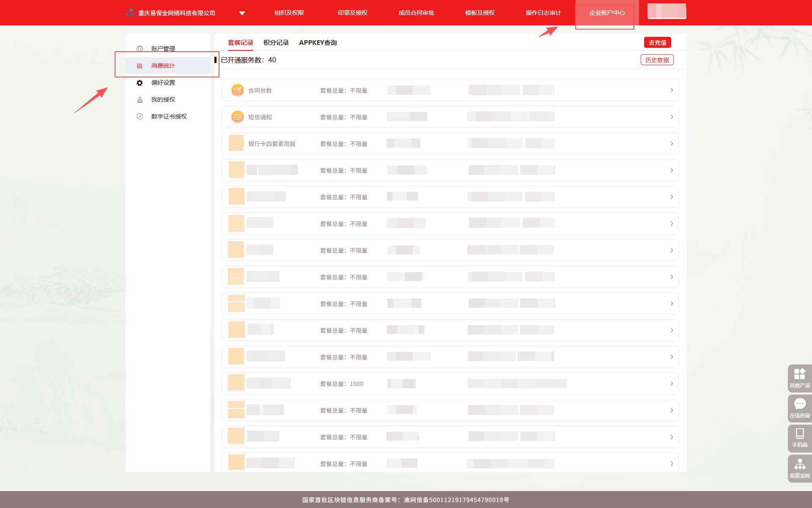Open the 其他产品 floating icon
This screenshot has width=812, height=508.
799,374
